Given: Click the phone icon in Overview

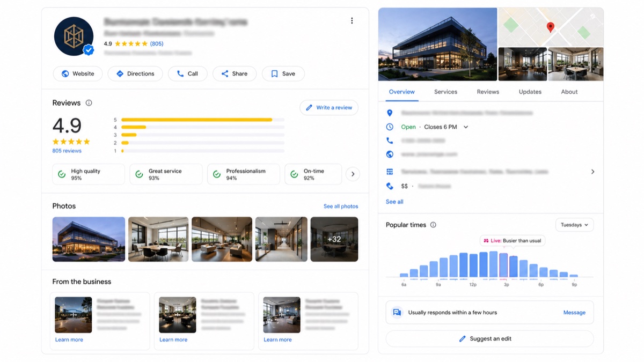Looking at the screenshot, I should coord(390,141).
